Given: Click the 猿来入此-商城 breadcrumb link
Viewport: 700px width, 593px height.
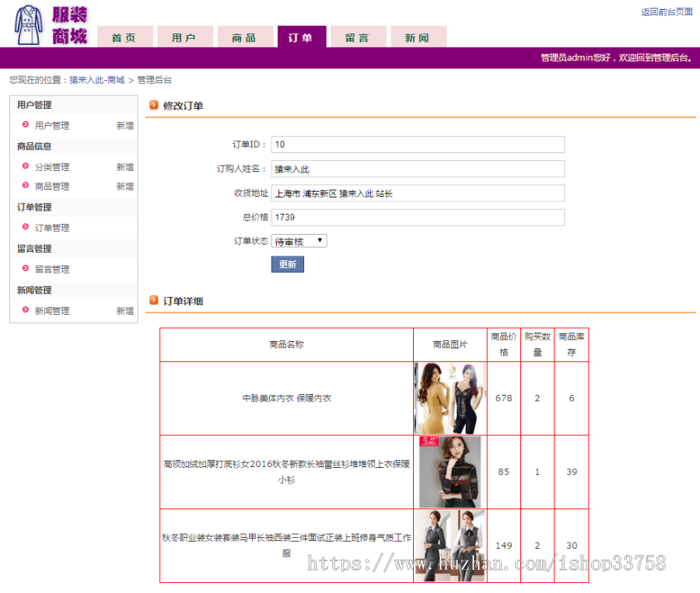Looking at the screenshot, I should click(96, 78).
